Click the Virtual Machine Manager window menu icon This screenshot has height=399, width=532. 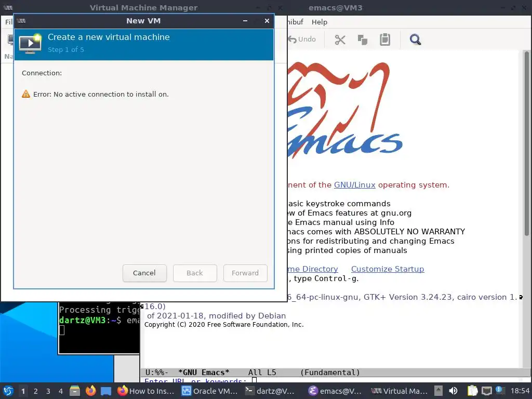pyautogui.click(x=7, y=7)
